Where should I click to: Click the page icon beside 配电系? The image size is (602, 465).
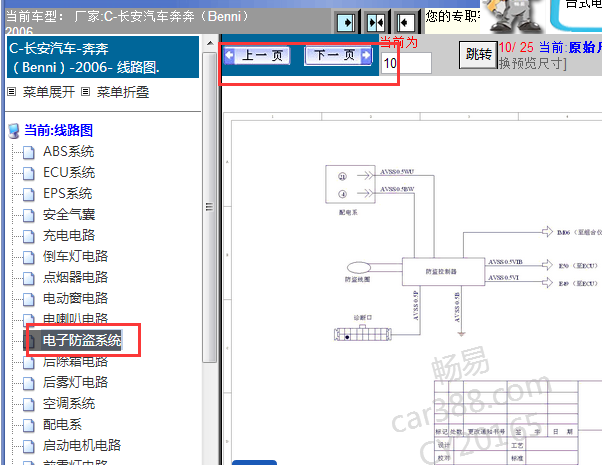29,425
